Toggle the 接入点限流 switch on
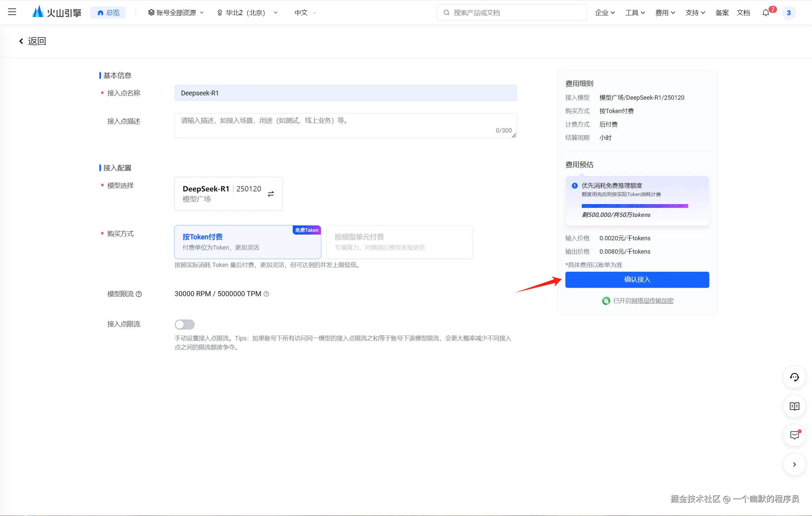Viewport: 812px width, 516px height. point(184,325)
